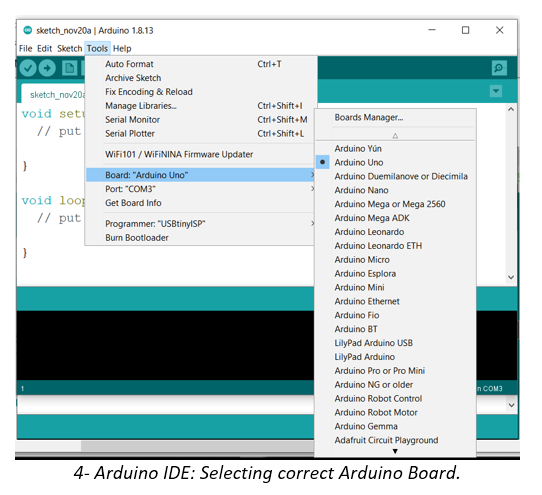The width and height of the screenshot is (542, 495).
Task: Select Arduino Fio board
Action: pos(395,315)
